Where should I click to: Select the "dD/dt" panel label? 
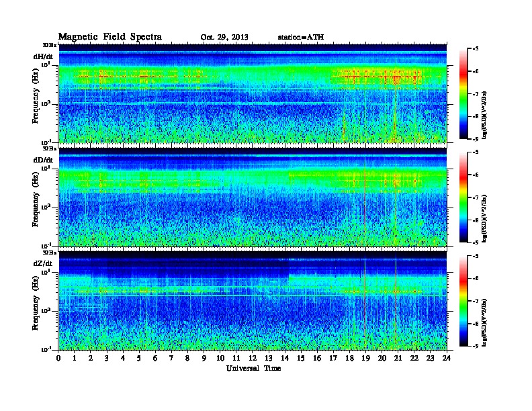43,160
